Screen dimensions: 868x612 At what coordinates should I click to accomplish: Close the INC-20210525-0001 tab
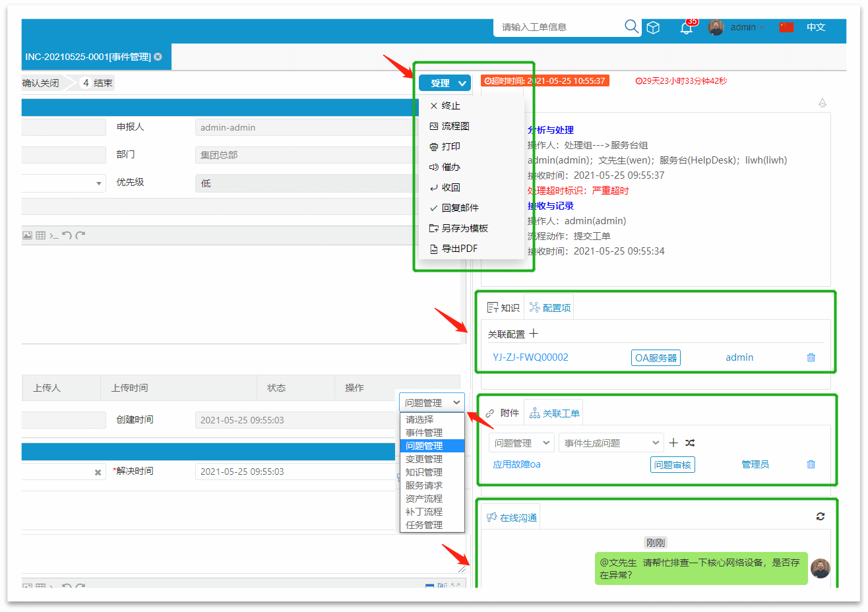[x=158, y=57]
